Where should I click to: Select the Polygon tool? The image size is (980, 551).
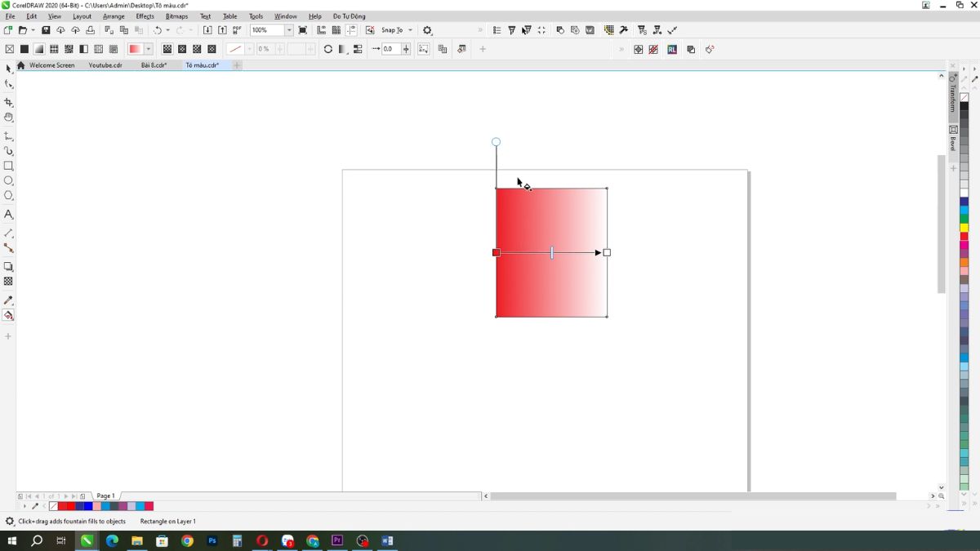click(8, 195)
